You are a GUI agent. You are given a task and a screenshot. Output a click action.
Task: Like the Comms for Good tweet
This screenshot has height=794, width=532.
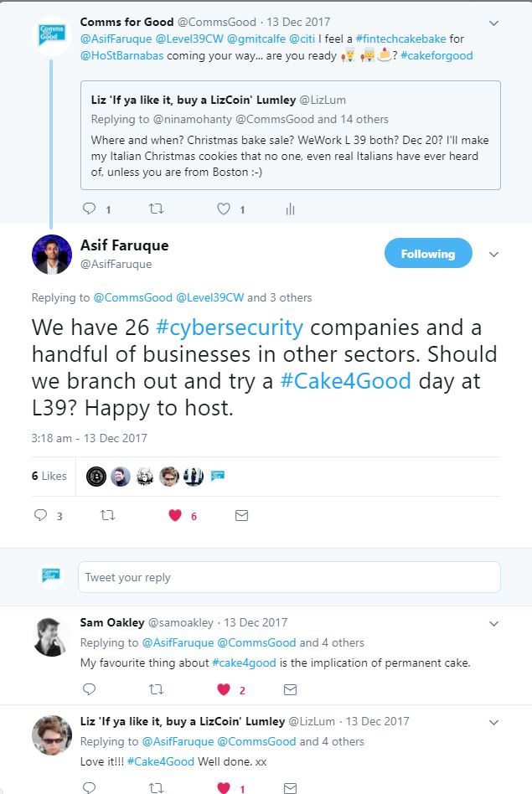(224, 209)
